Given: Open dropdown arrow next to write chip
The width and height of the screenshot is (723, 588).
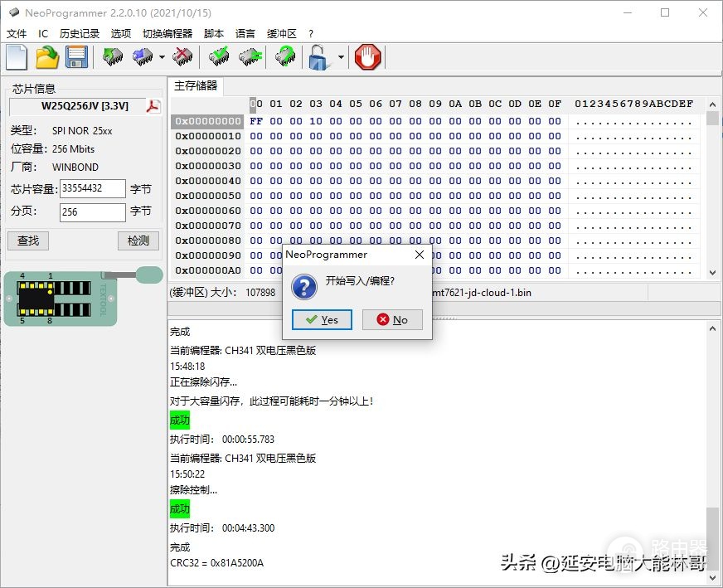Looking at the screenshot, I should pos(162,57).
